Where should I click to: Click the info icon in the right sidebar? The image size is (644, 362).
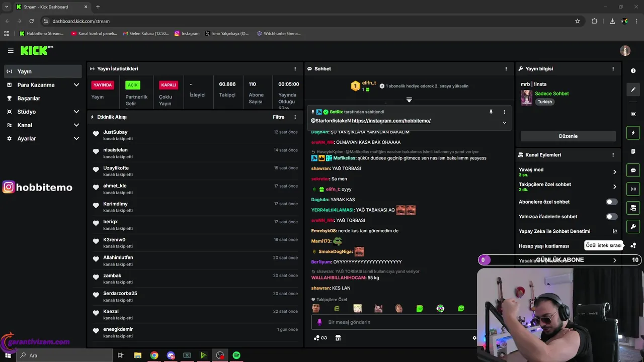633,71
